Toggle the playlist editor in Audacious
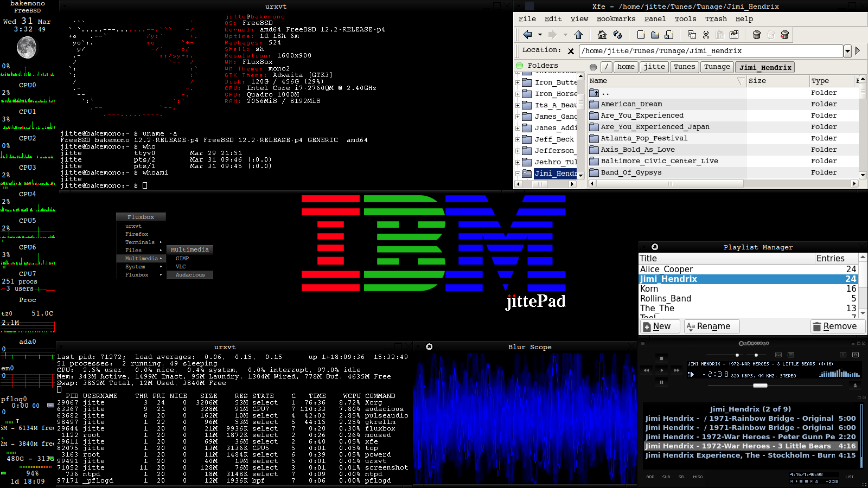The image size is (868, 488). coord(791,355)
